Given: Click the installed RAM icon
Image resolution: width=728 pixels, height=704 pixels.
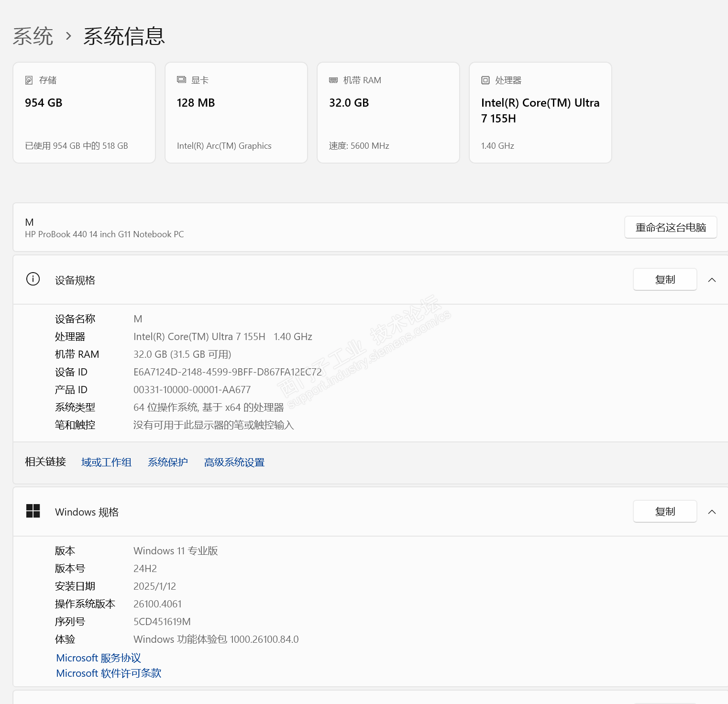Looking at the screenshot, I should pos(333,80).
